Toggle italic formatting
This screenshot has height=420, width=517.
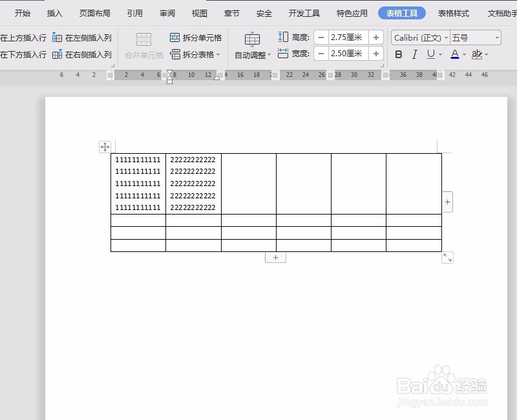(414, 54)
